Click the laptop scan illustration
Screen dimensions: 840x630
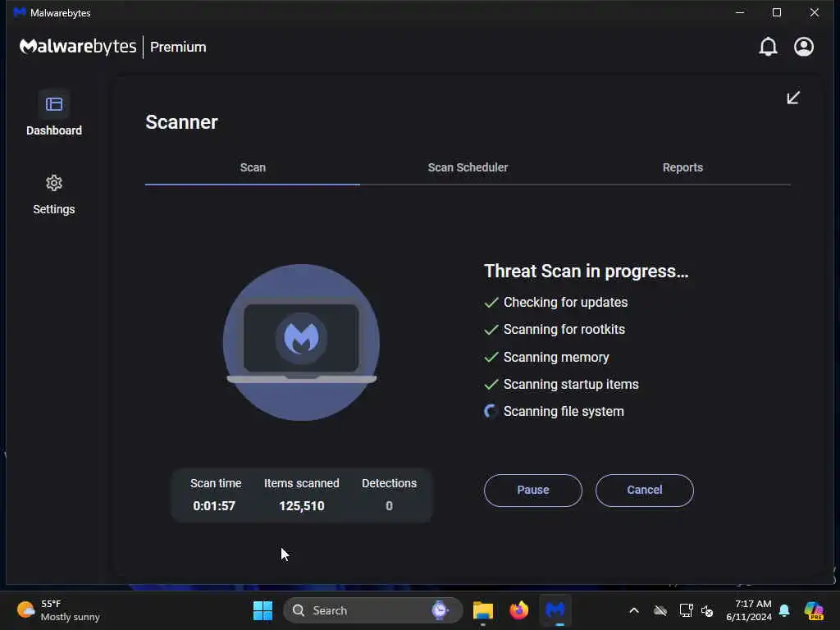[301, 342]
